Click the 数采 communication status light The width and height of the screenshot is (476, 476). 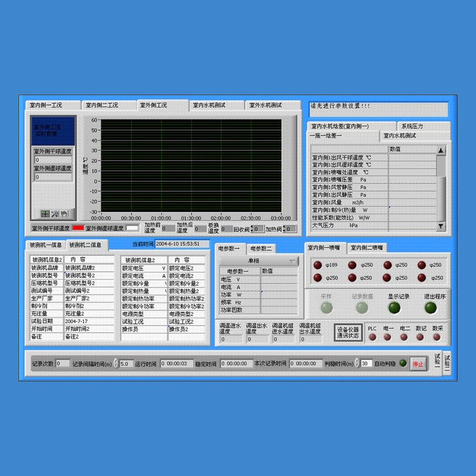tap(436, 337)
